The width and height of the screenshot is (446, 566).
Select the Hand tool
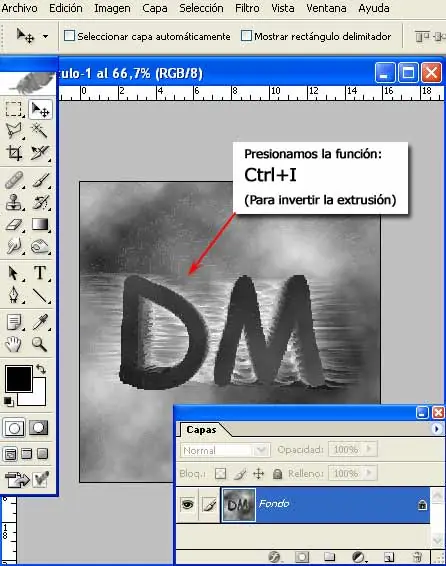coord(13,344)
